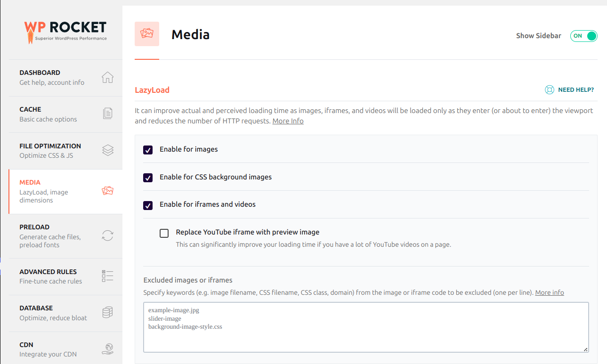Uncheck Enable for images checkbox
Screen dimensions: 607x364
pyautogui.click(x=148, y=150)
